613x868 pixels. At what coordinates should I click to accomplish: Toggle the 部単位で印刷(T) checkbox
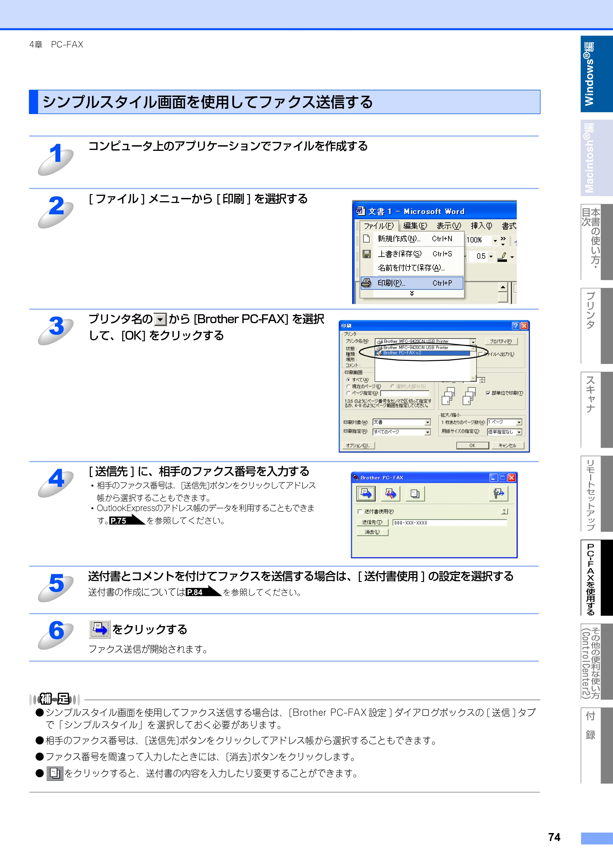pos(488,393)
